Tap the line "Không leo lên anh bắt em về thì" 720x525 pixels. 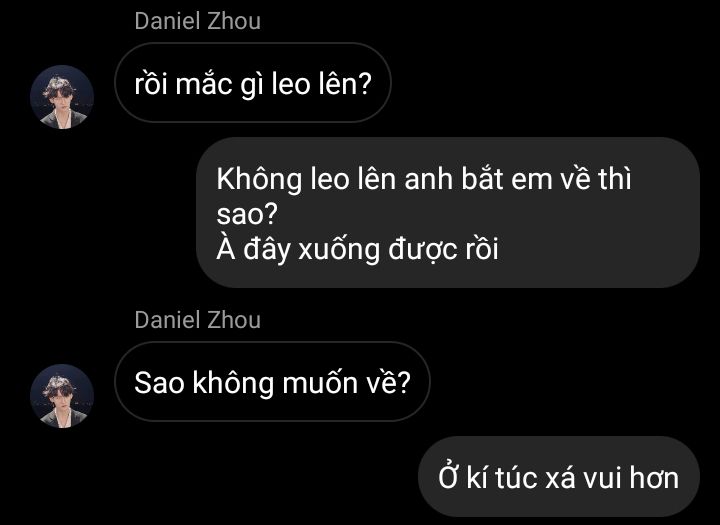click(424, 179)
